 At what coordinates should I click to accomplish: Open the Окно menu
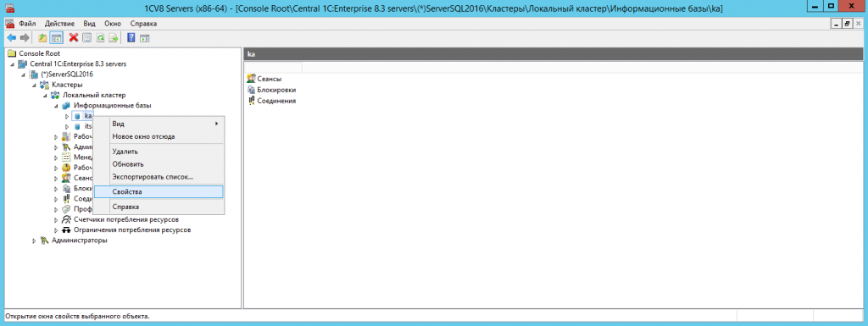113,24
